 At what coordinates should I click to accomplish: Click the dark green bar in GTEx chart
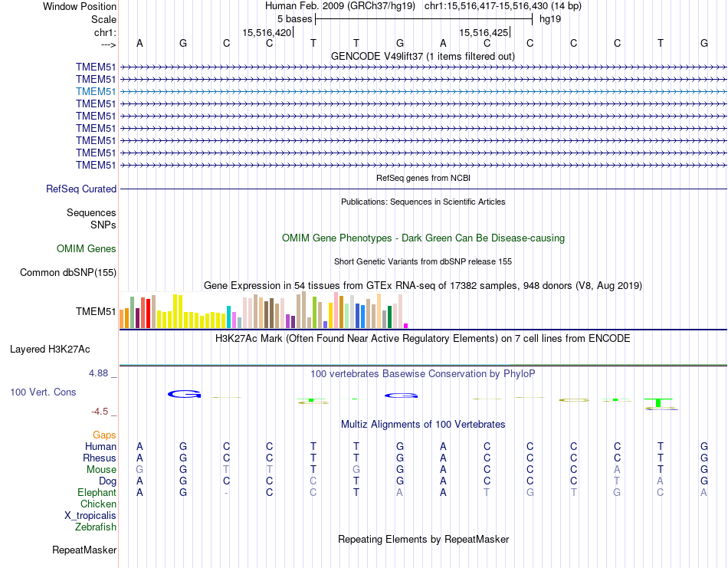pyautogui.click(x=389, y=317)
